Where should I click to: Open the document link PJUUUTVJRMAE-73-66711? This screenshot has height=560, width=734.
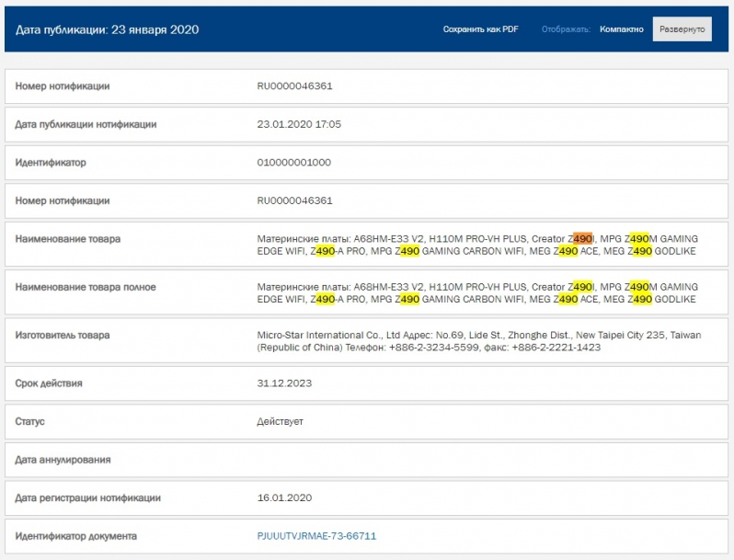(316, 536)
